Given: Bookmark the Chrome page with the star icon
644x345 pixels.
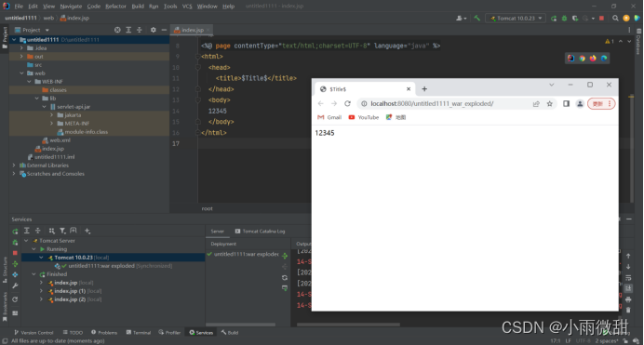Looking at the screenshot, I should (549, 104).
